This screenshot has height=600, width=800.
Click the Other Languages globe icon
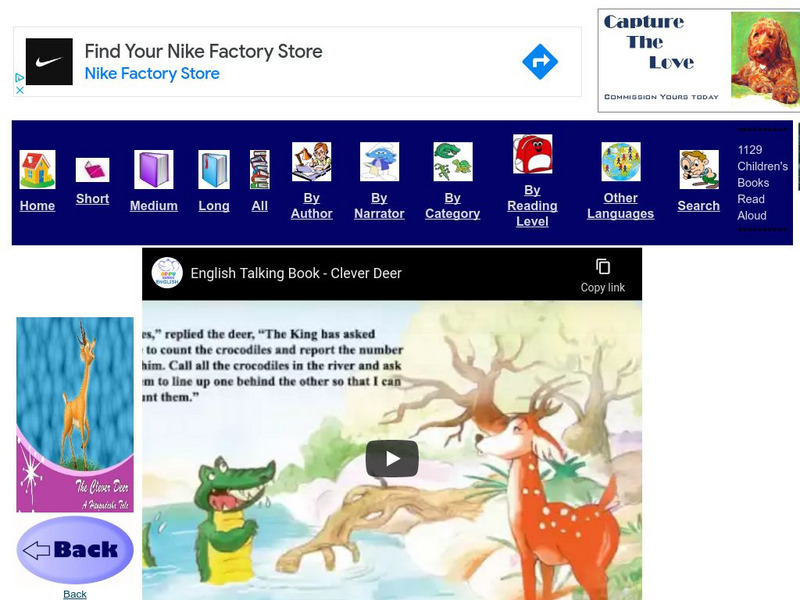620,162
